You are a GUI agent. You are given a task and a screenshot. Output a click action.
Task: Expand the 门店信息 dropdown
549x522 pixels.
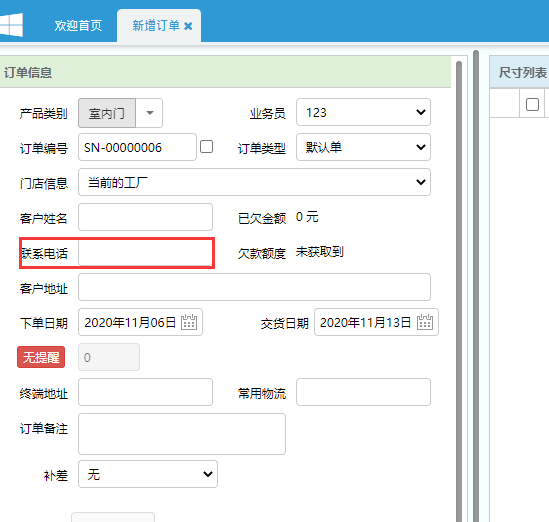pos(254,182)
